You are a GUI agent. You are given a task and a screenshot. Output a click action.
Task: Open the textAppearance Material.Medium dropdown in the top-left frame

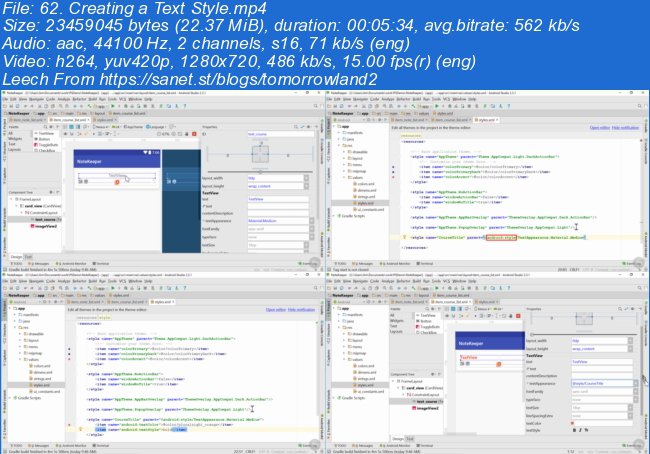[311, 221]
